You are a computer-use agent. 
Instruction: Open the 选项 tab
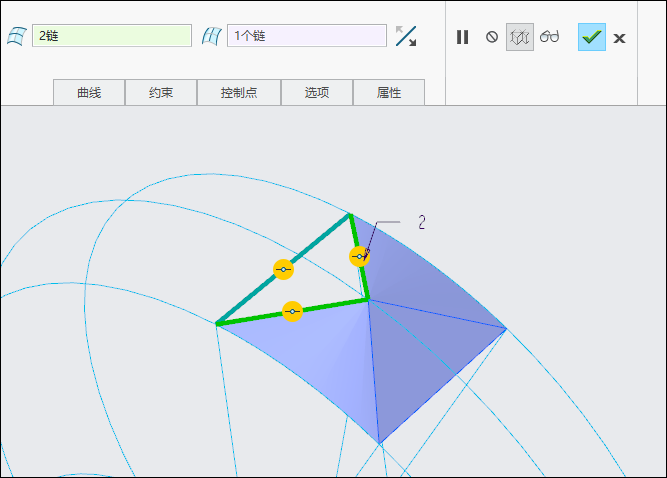(x=317, y=92)
